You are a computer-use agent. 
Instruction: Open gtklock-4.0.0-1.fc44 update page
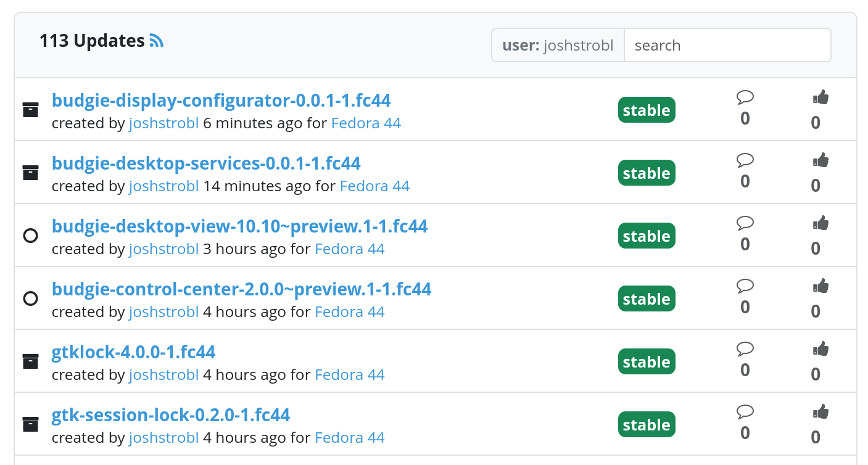(133, 352)
